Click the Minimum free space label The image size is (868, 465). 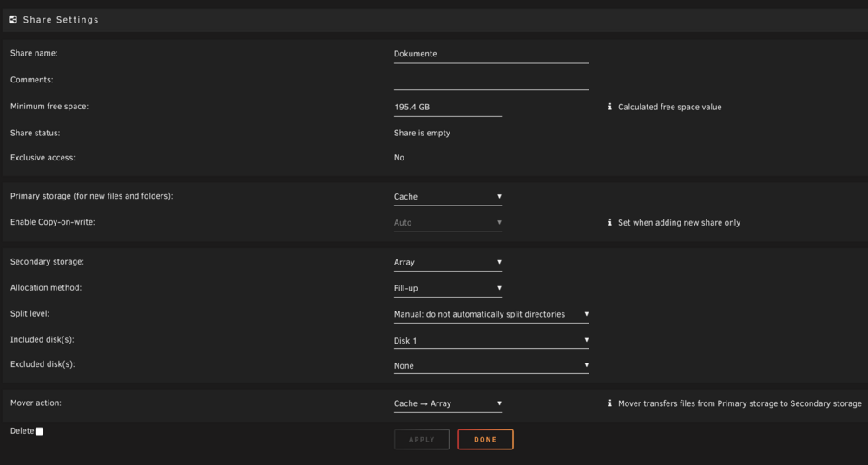tap(49, 107)
